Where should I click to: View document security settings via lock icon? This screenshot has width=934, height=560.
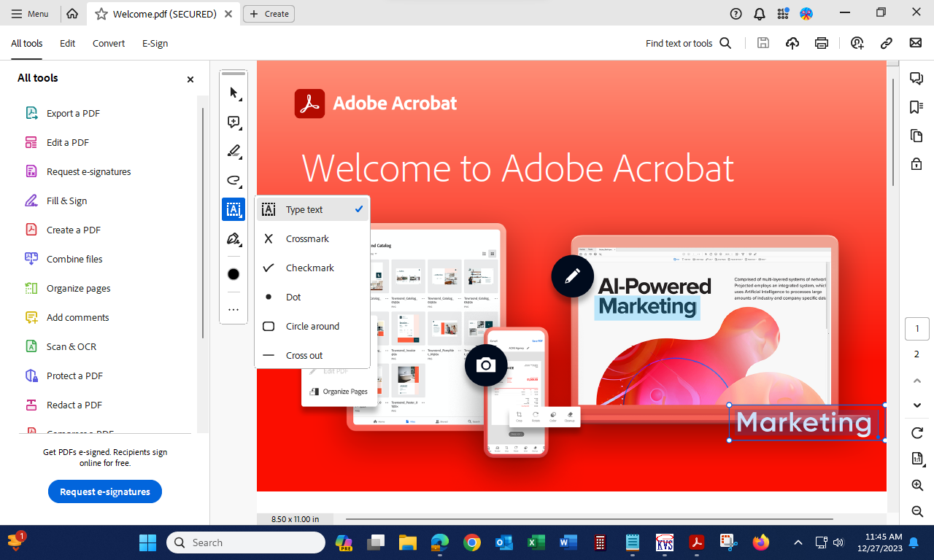click(x=916, y=164)
